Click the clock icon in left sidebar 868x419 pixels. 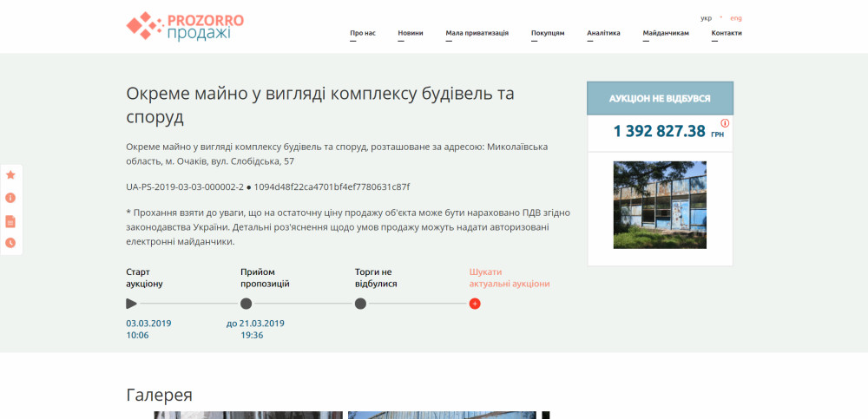coord(11,243)
